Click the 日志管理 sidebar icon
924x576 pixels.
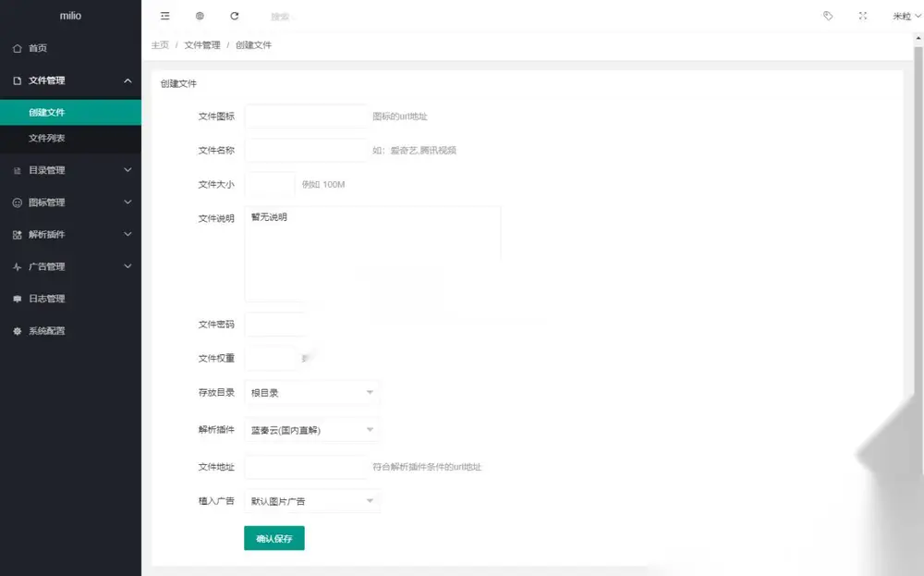click(17, 299)
